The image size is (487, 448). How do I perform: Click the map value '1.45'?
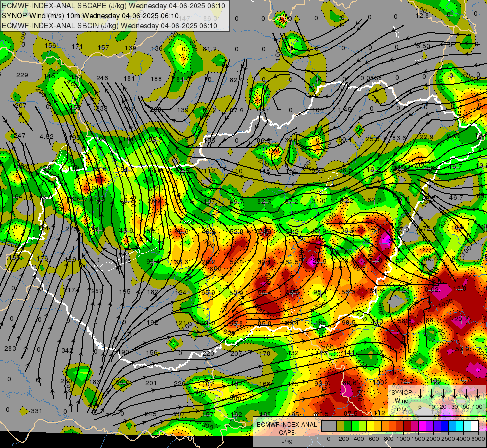[x=345, y=109]
